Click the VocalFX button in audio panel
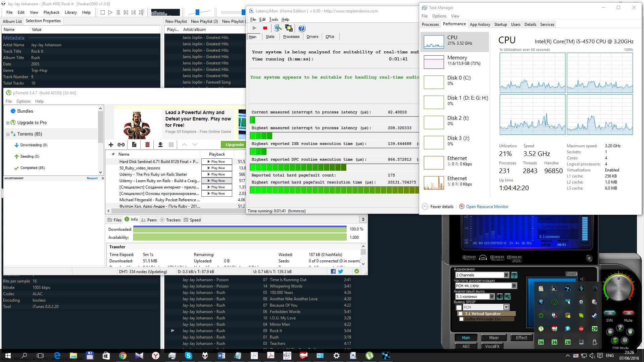This screenshot has width=644, height=362. (492, 347)
